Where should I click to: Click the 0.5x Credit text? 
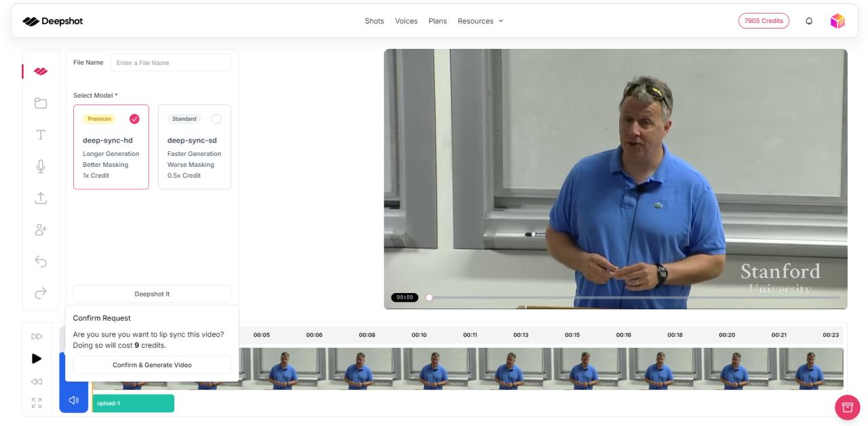(x=184, y=176)
